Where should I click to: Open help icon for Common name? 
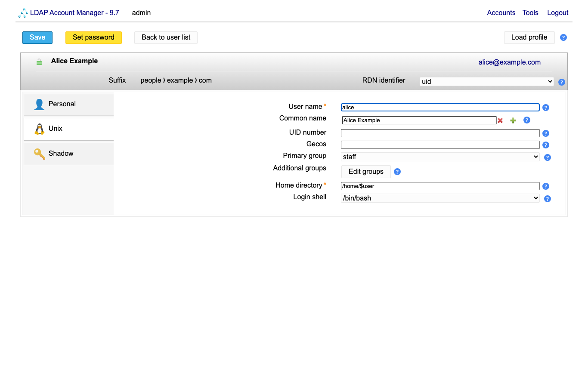pos(527,120)
